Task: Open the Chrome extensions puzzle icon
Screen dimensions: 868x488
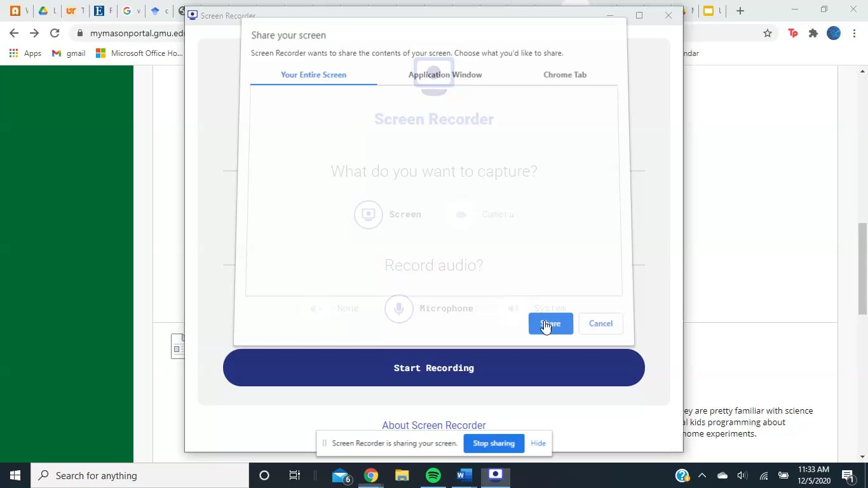Action: (813, 33)
